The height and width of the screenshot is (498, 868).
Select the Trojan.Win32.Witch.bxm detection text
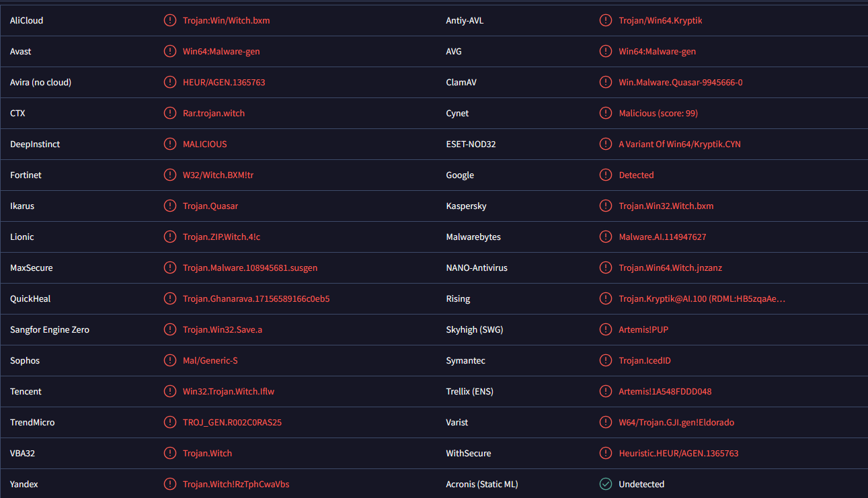pyautogui.click(x=666, y=206)
